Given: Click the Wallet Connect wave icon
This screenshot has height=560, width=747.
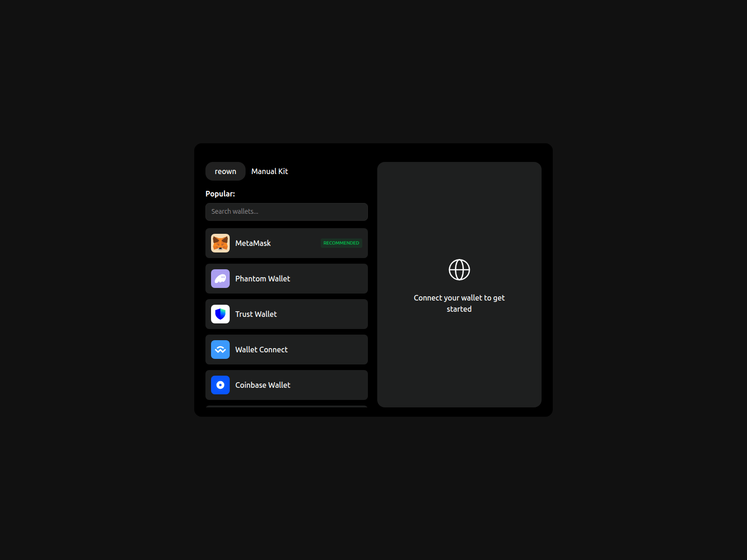Looking at the screenshot, I should pos(220,349).
